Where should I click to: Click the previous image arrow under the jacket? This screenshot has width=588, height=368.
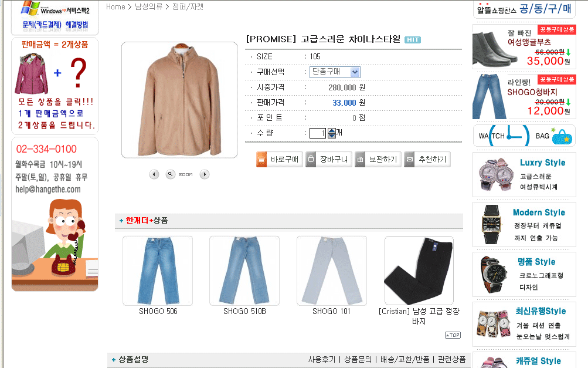pos(154,174)
